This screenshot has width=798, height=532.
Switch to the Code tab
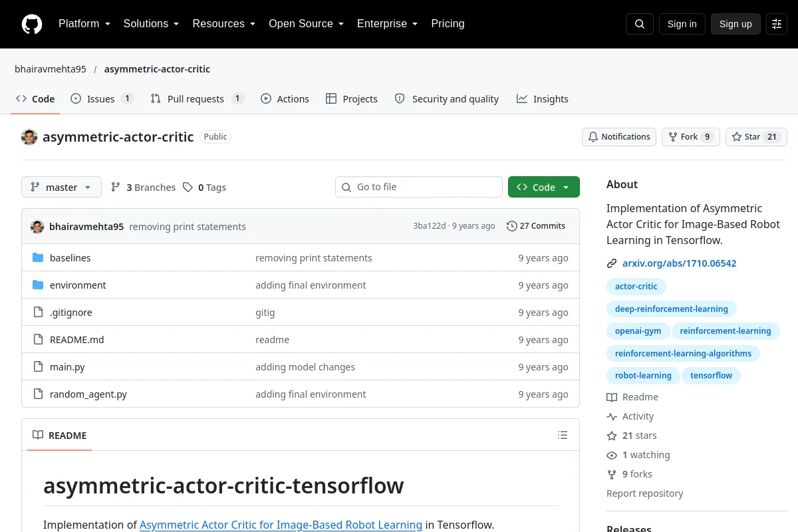[35, 99]
